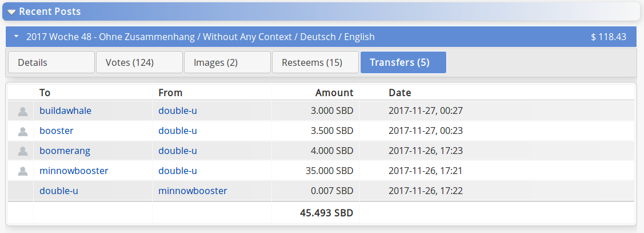
Task: Click double-u sender in the buildawhale row
Action: [178, 110]
